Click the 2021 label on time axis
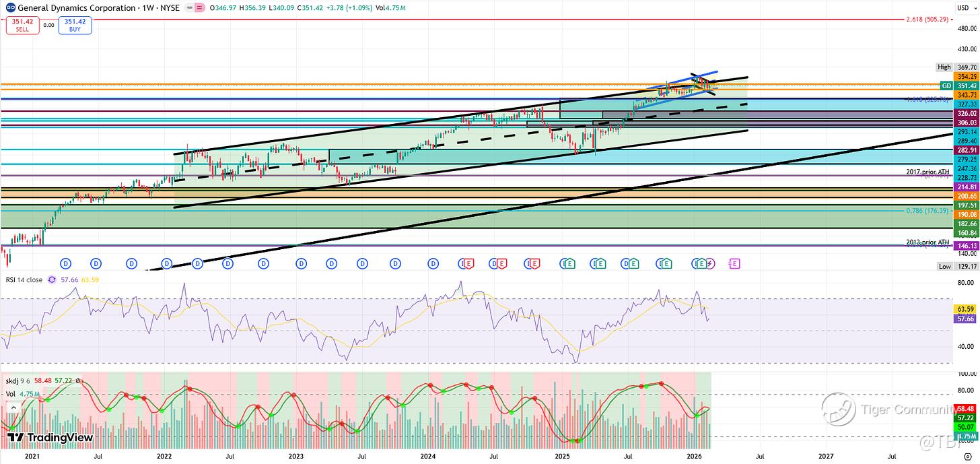 pyautogui.click(x=33, y=456)
